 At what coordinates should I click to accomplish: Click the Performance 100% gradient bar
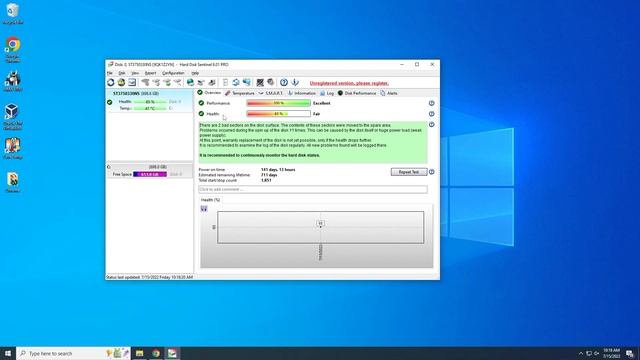[278, 103]
